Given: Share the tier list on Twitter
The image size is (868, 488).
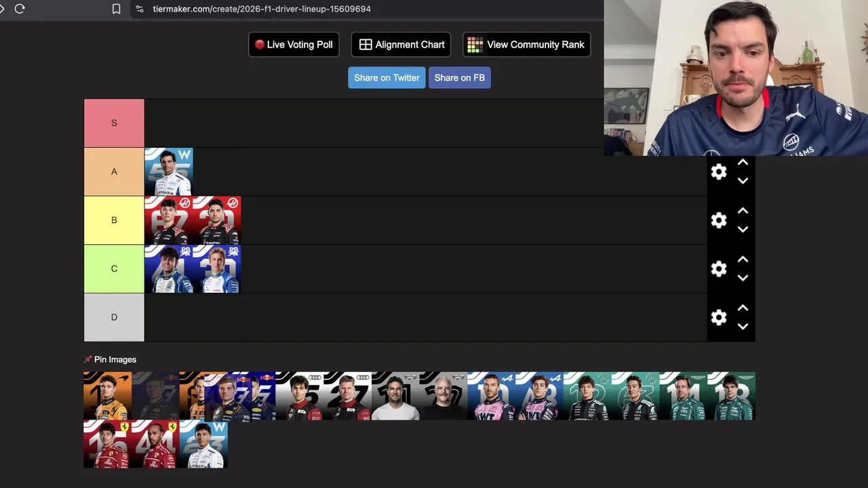Looking at the screenshot, I should (x=387, y=78).
